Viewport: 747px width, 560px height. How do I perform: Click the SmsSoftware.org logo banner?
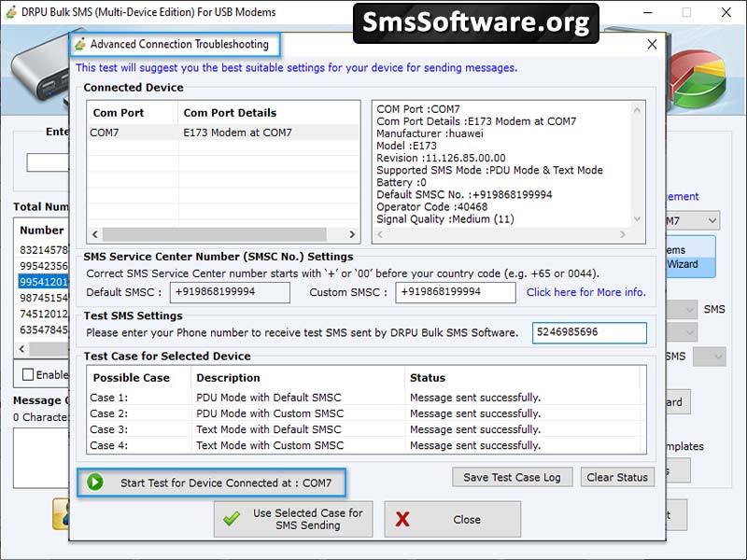476,21
